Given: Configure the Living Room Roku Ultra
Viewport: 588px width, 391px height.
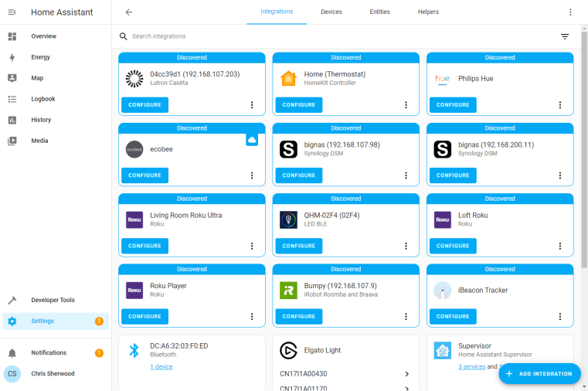Looking at the screenshot, I should click(144, 246).
